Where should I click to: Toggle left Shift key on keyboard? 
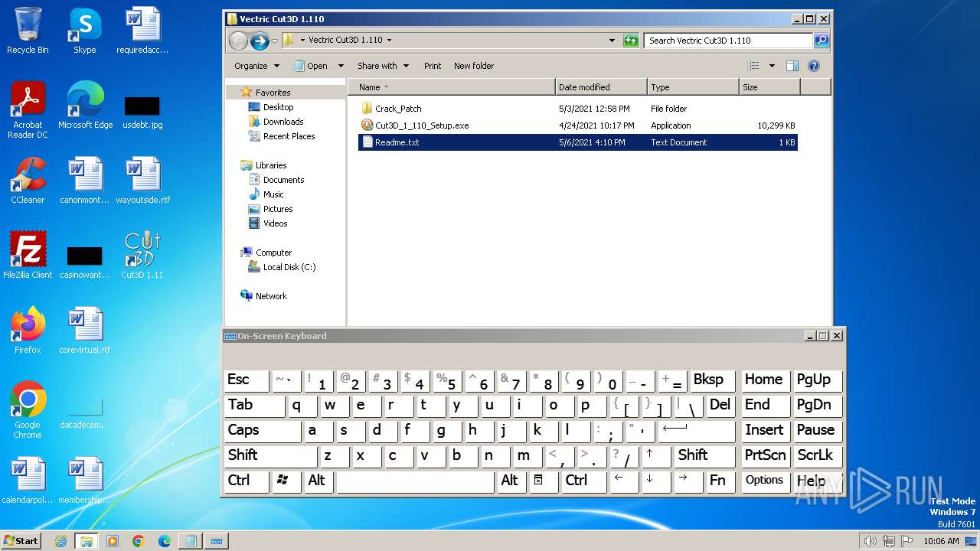[x=270, y=456]
